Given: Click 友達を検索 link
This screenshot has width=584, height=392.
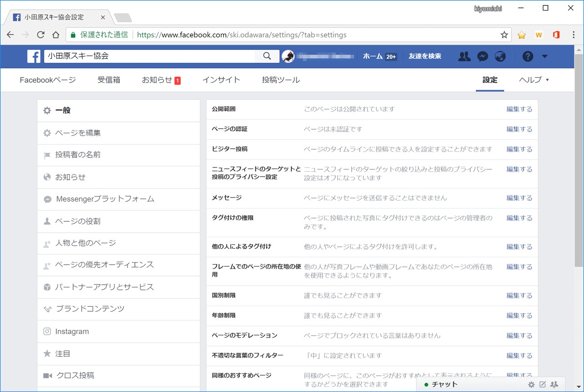Looking at the screenshot, I should point(425,56).
